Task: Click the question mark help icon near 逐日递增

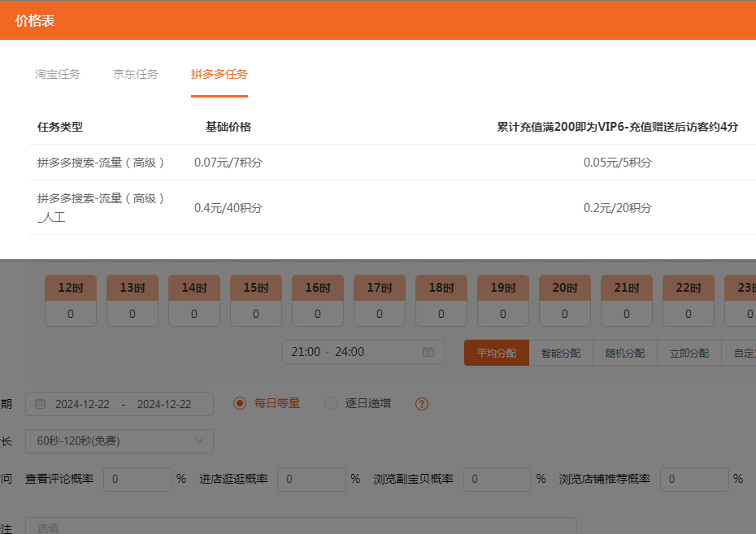Action: click(421, 404)
